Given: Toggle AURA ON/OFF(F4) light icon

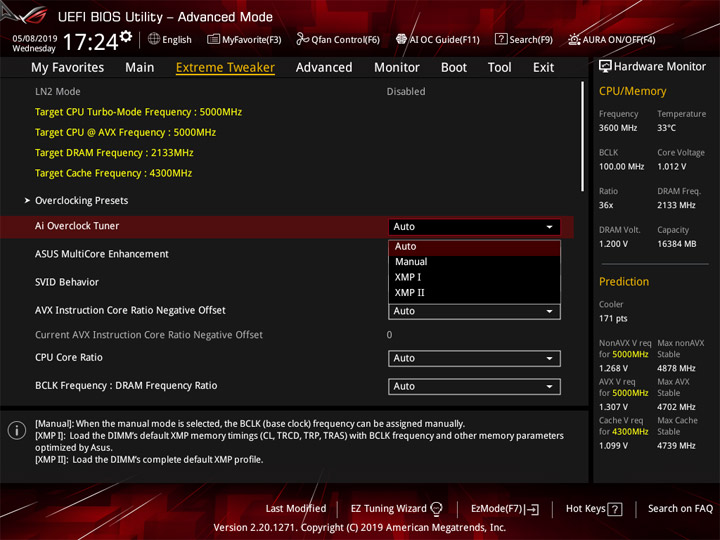Looking at the screenshot, I should pos(574,39).
